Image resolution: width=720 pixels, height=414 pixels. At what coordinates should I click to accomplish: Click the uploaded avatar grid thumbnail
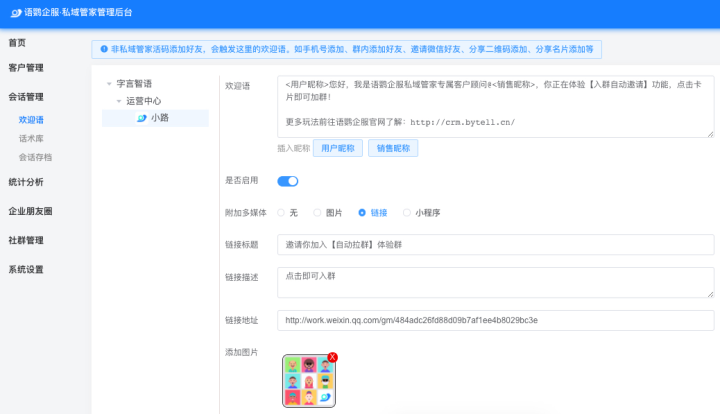click(x=308, y=381)
